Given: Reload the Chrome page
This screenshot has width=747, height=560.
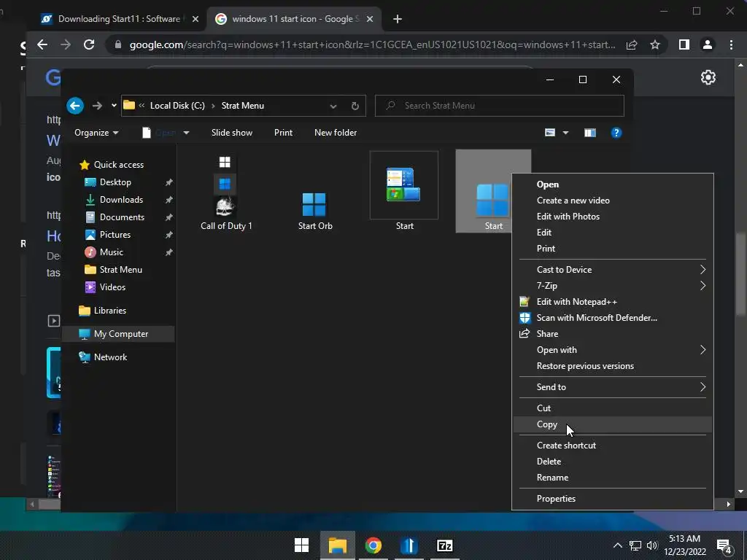Looking at the screenshot, I should click(89, 44).
